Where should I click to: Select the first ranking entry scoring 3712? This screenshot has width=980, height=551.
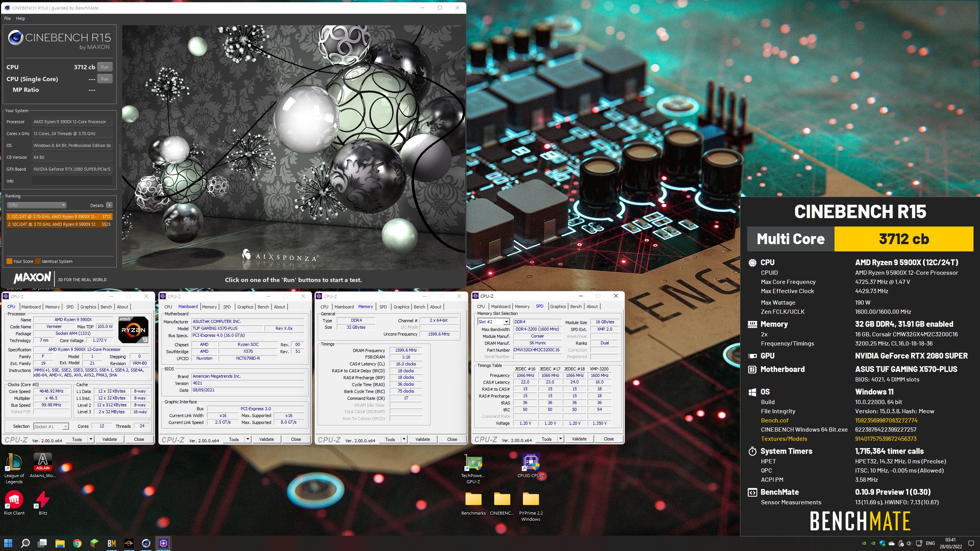tap(59, 217)
